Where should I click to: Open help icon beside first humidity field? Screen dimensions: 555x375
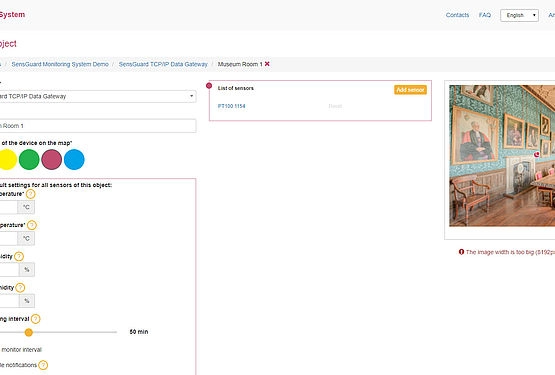19,256
